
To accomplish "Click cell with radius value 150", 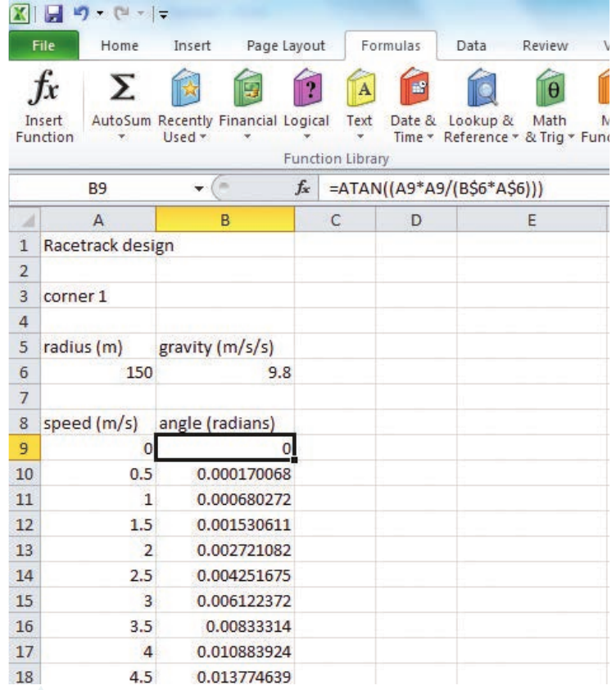I will (98, 372).
